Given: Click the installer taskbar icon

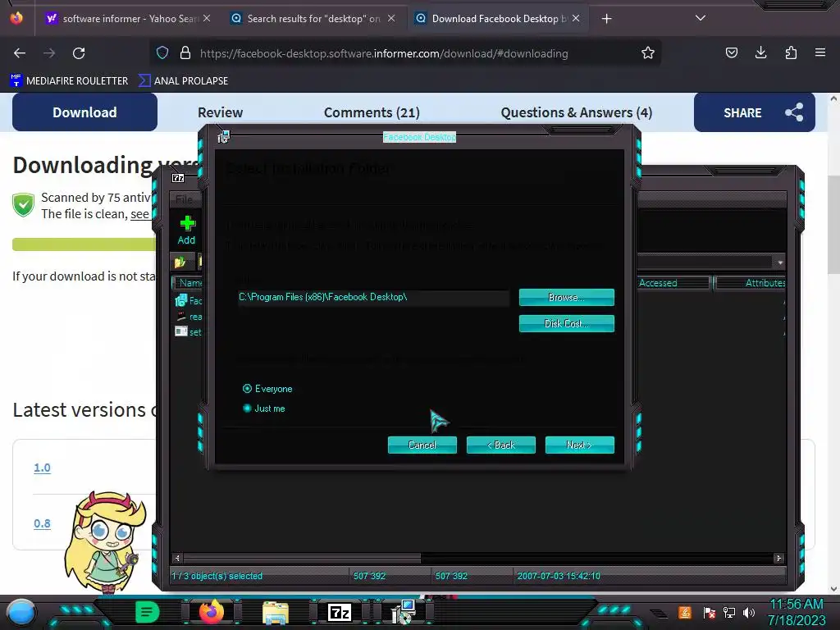Looking at the screenshot, I should click(x=403, y=612).
